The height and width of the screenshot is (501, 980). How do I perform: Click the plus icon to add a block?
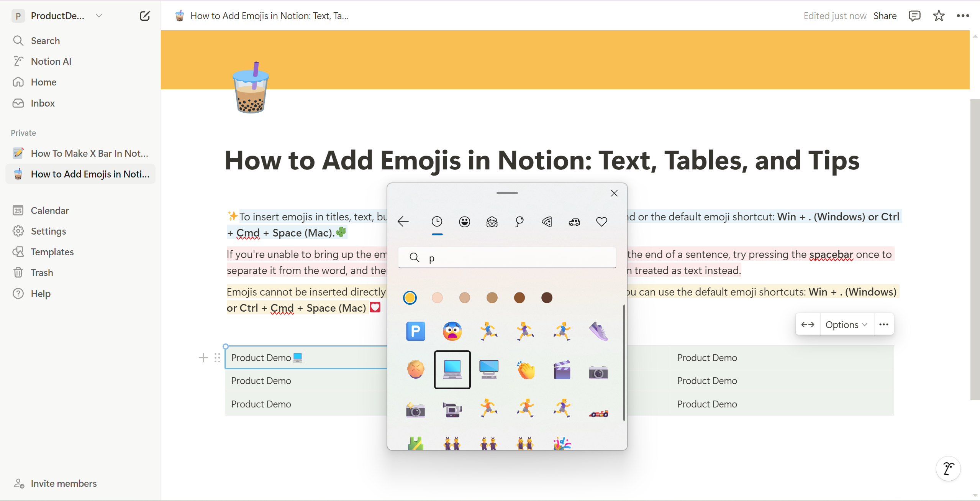(x=203, y=358)
